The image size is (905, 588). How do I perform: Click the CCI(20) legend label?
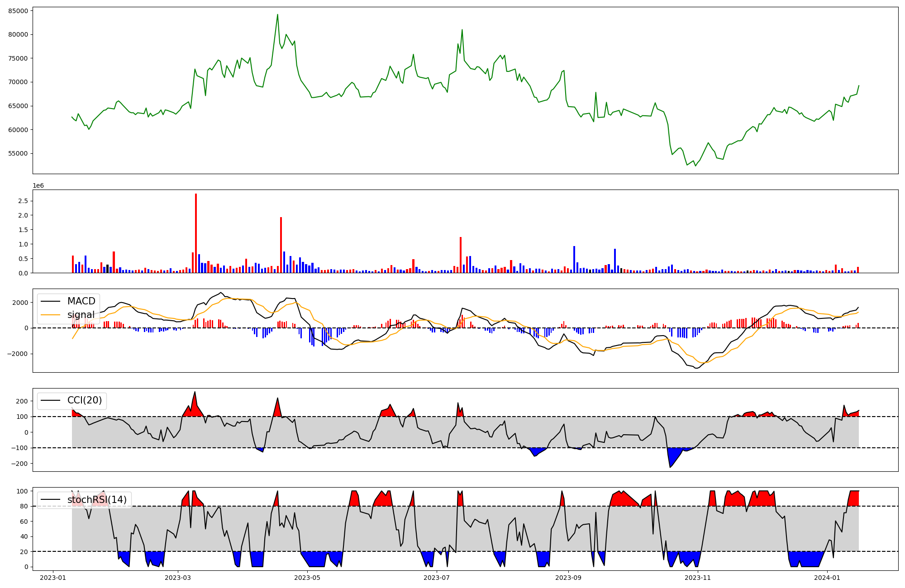tap(85, 400)
